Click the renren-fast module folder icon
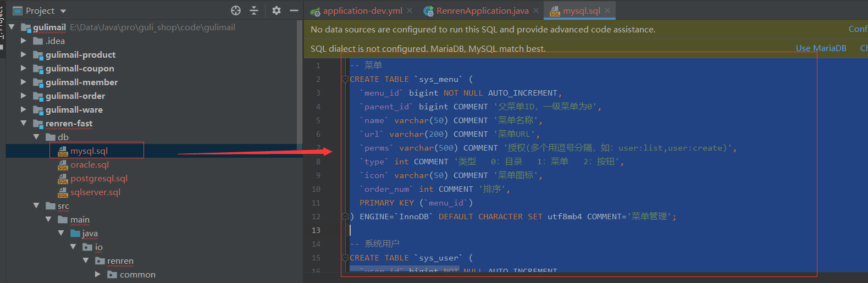Viewport: 868px width, 283px height. point(38,123)
